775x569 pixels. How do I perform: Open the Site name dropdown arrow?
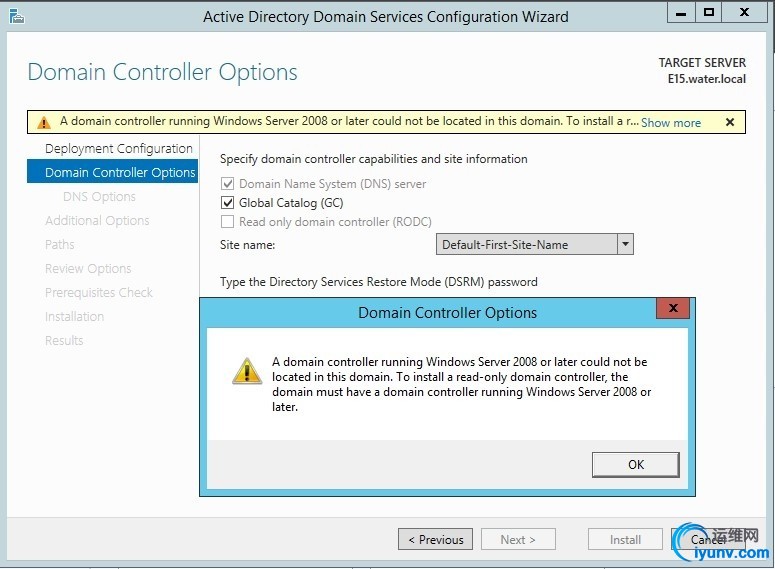(625, 244)
